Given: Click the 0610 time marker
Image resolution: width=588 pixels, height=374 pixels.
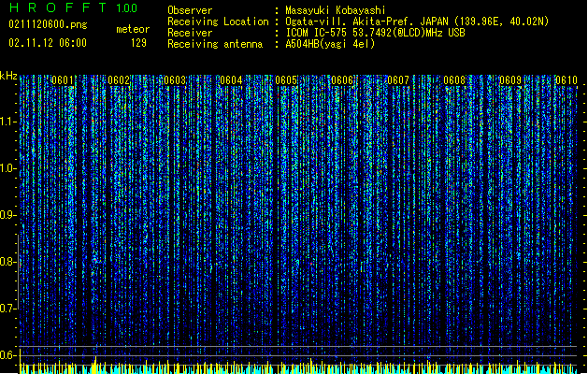Looking at the screenshot, I should pyautogui.click(x=566, y=80).
